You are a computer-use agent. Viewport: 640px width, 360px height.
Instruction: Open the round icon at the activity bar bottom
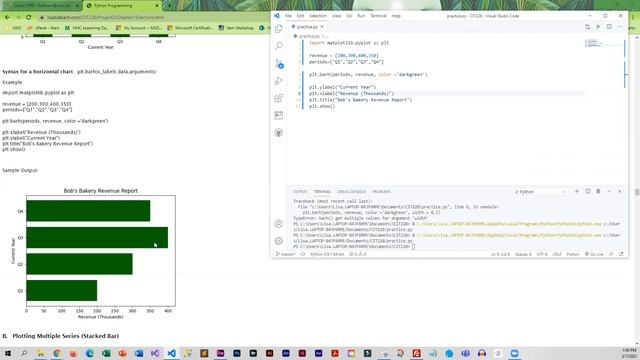click(279, 133)
